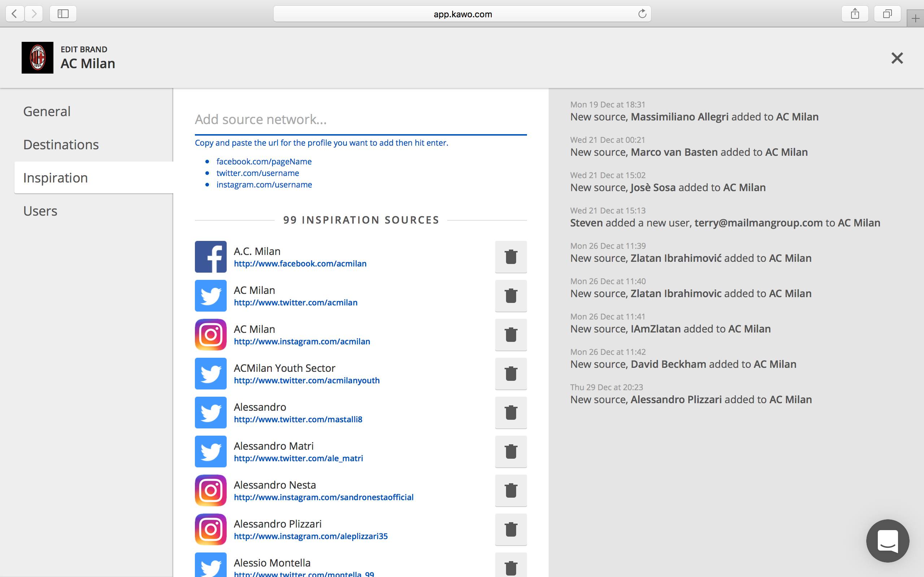Click Instagram icon for Alessandro Plizzari
The height and width of the screenshot is (577, 924).
click(x=210, y=529)
